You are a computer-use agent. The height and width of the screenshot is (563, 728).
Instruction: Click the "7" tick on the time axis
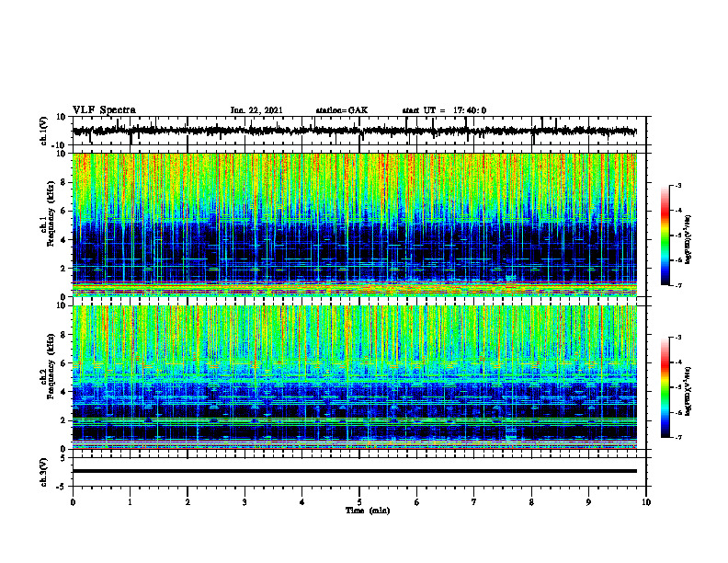click(474, 502)
